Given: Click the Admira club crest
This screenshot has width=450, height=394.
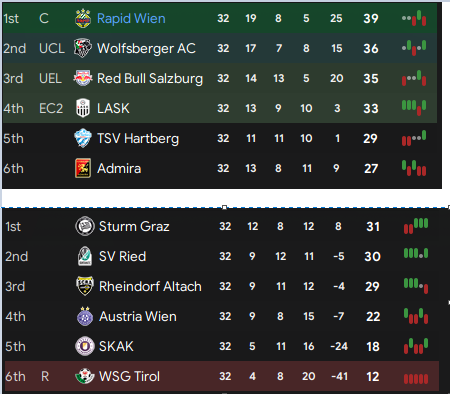Looking at the screenshot, I should click(83, 168).
